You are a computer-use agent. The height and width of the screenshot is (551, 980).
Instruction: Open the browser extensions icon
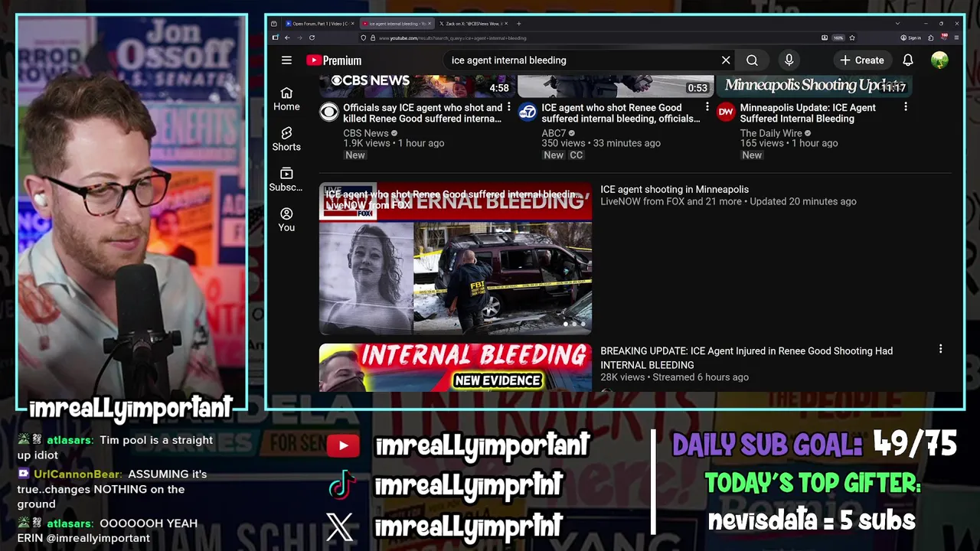pos(932,37)
